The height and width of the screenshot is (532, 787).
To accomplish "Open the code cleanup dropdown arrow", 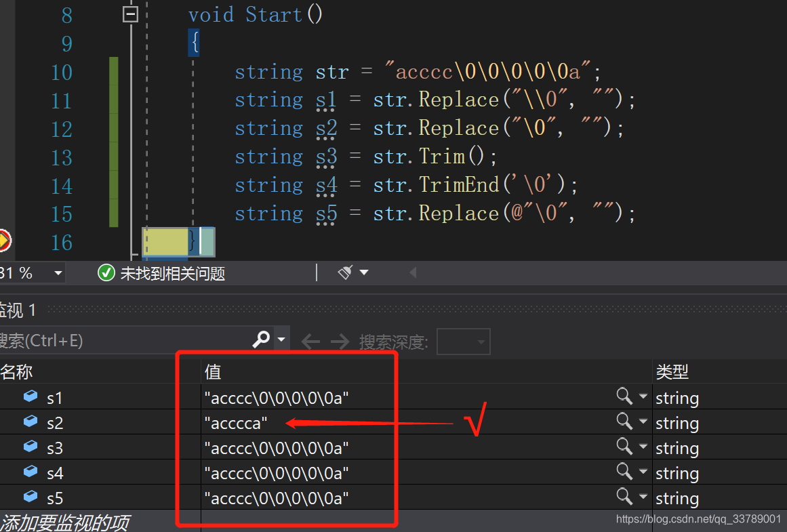I will [365, 272].
